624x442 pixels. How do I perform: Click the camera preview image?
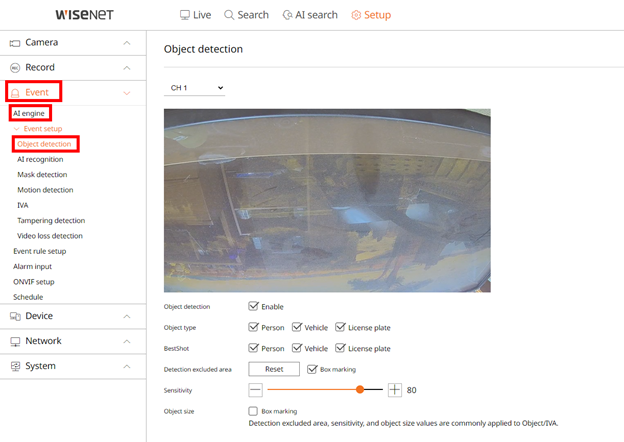327,201
